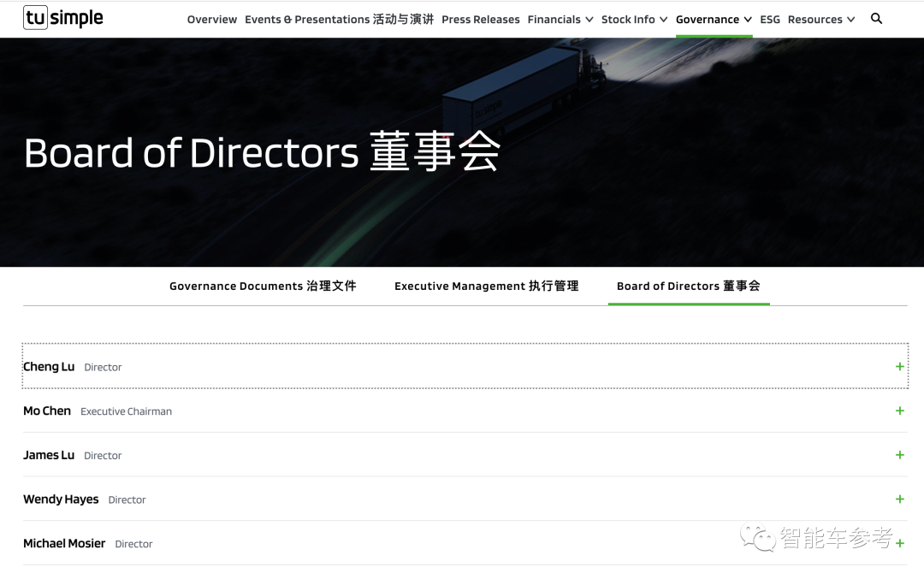Screen dimensions: 924x579
Task: Open the Stock Info dropdown
Action: (x=633, y=19)
